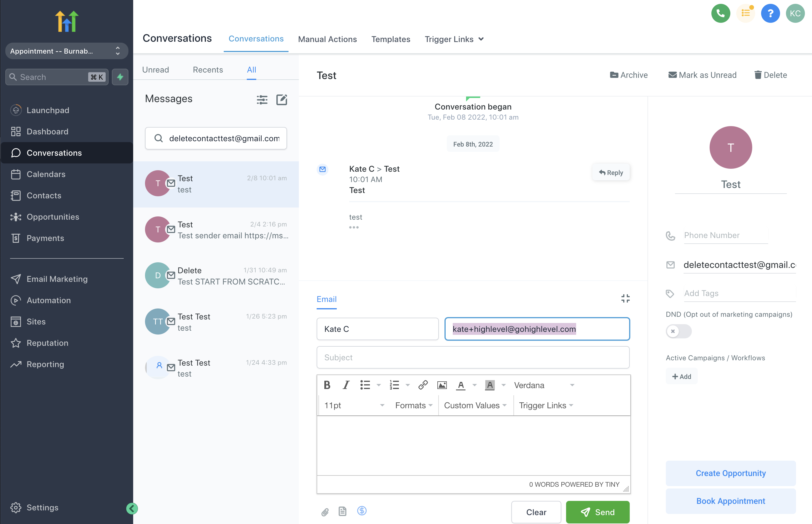Minimize the email composer with collapse icon
This screenshot has height=524, width=812.
pos(625,298)
